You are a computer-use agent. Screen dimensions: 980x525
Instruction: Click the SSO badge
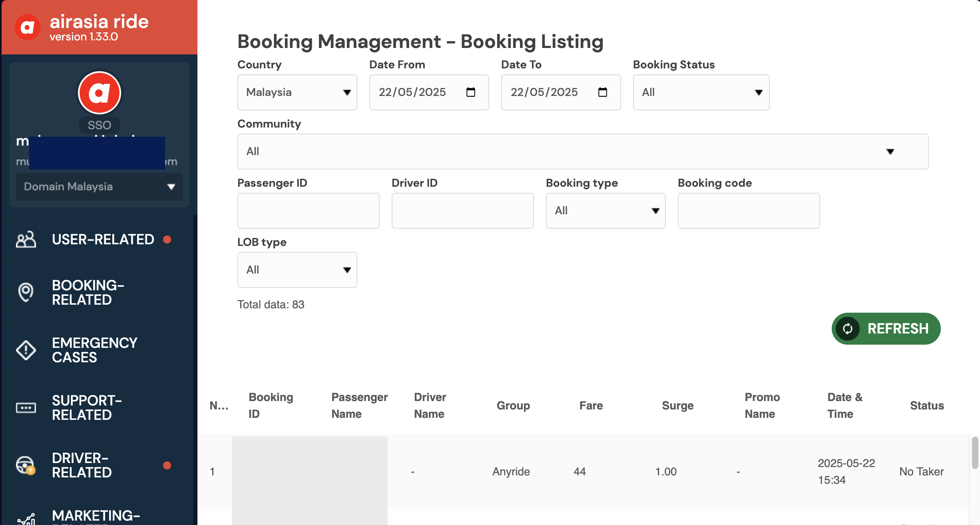100,125
